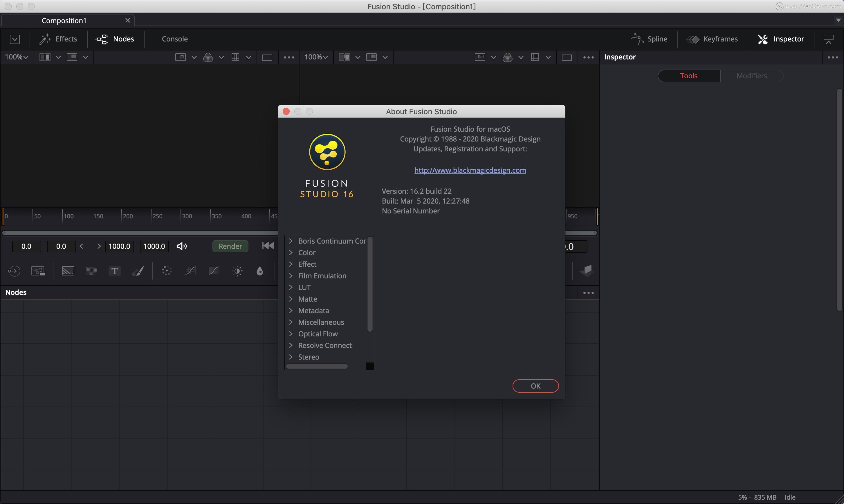The width and height of the screenshot is (844, 504).
Task: Click the time ruler at frame 200
Action: (122, 216)
